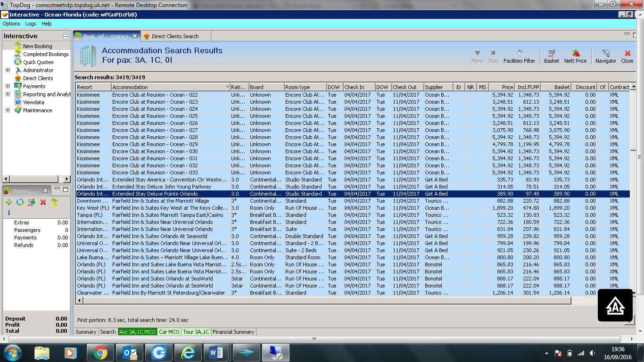Select the Car MCO tab

point(170,332)
